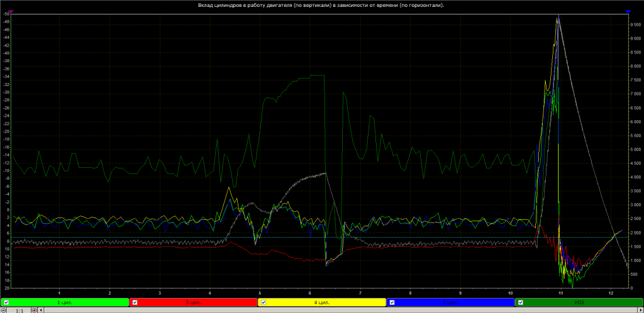Uncheck the 1 цил. trace checkbox
The height and width of the screenshot is (313, 644).
tap(6, 302)
